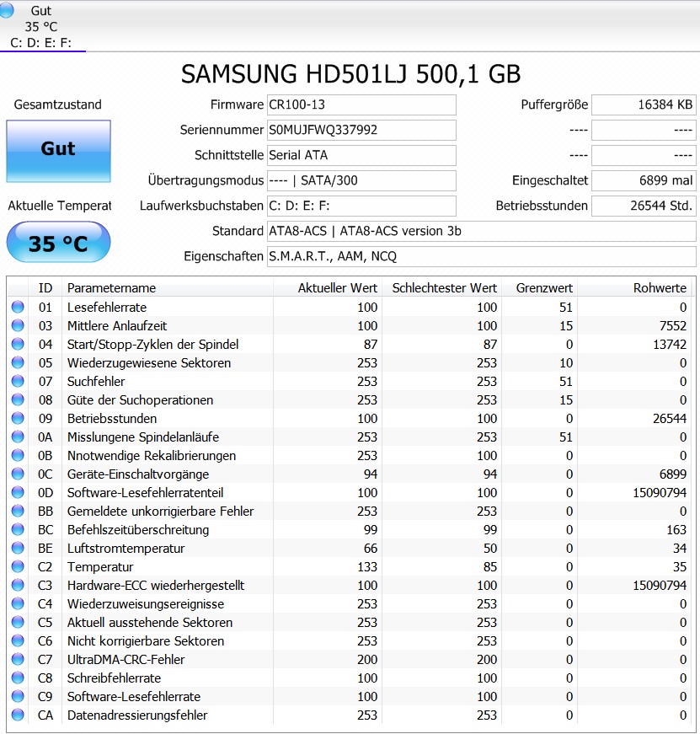Click raw value 6899 of Geräte-Einschaltvorgänge

click(x=673, y=474)
